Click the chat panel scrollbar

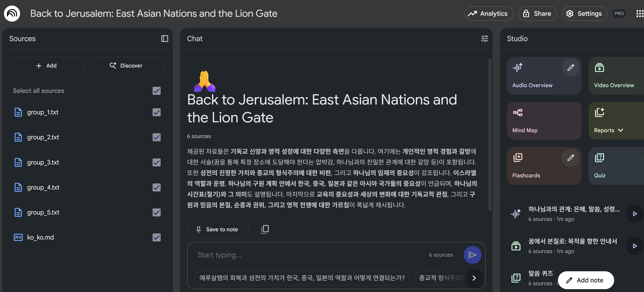pos(490,135)
